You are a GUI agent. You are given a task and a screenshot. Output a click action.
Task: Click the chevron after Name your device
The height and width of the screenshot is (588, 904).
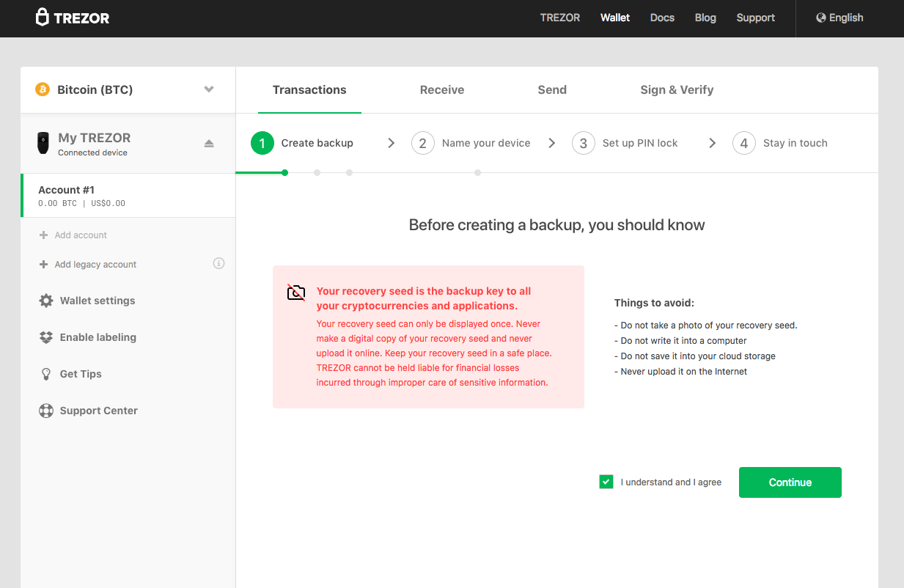(552, 143)
